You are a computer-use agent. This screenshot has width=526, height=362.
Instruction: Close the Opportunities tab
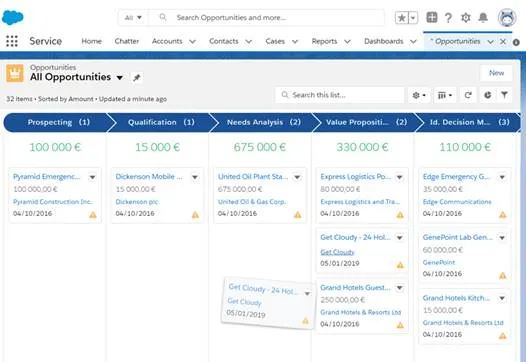[x=503, y=42]
